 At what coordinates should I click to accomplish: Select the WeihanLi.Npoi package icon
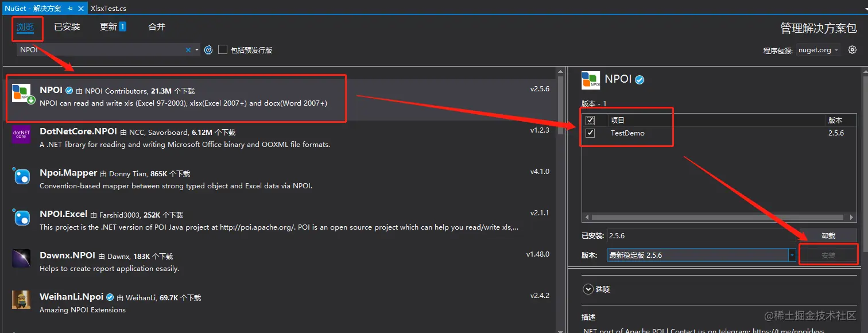pos(21,300)
